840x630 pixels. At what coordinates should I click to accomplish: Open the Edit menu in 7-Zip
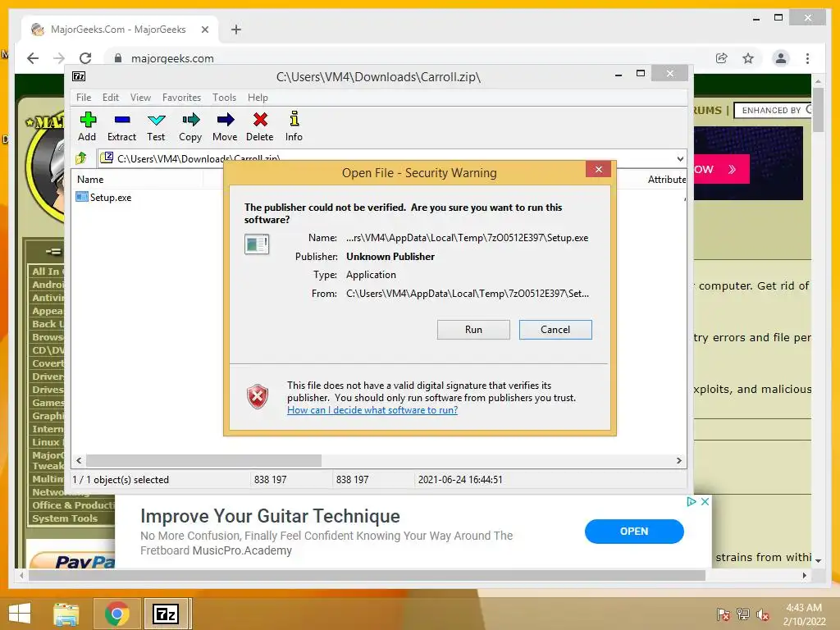click(111, 98)
